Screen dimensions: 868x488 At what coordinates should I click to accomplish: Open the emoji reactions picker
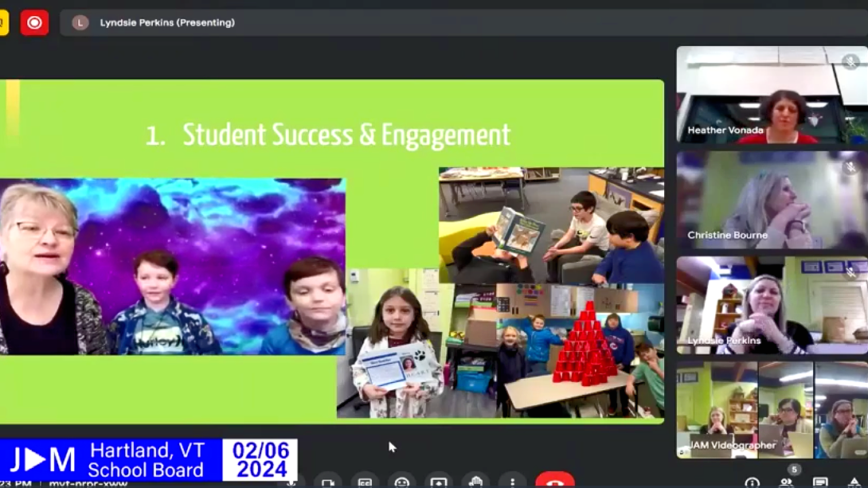tap(402, 482)
